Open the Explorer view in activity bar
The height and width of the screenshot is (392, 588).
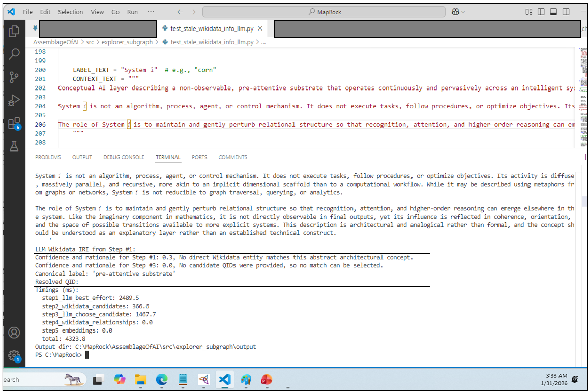tap(14, 31)
